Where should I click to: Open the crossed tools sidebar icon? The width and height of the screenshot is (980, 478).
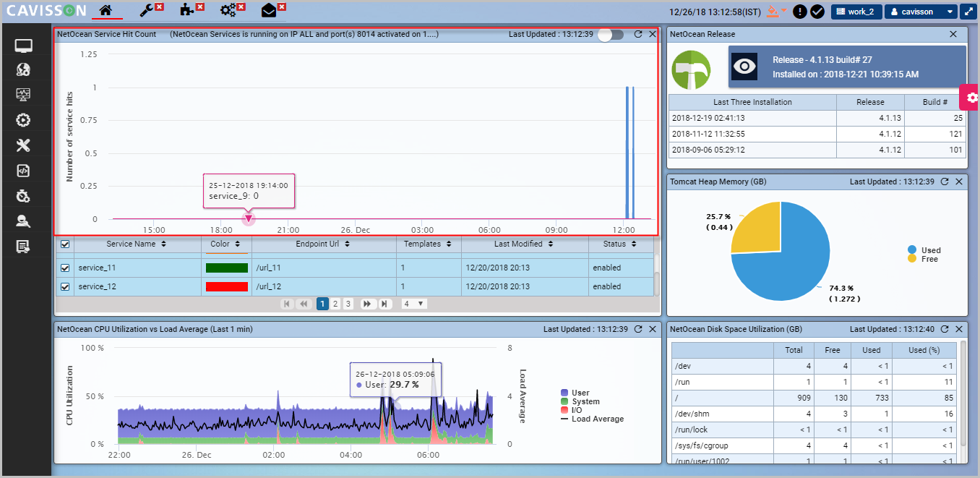pyautogui.click(x=24, y=145)
